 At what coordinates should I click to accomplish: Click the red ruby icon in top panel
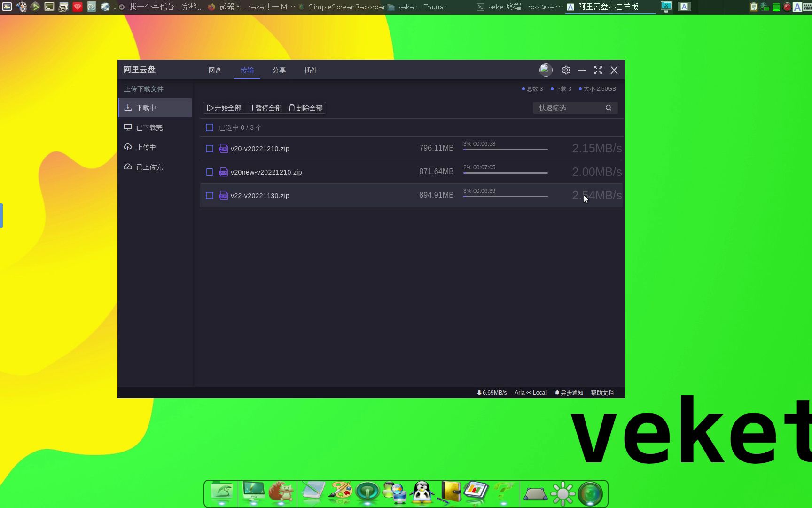click(x=78, y=7)
